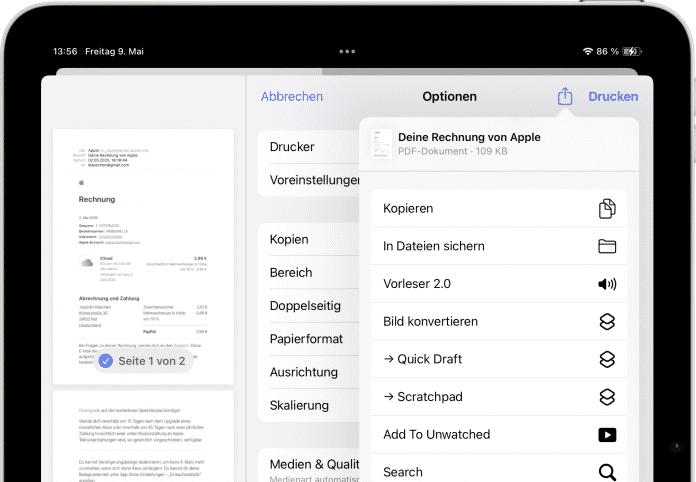This screenshot has width=696, height=482.
Task: Tap the magnifier icon in Search row
Action: click(x=607, y=472)
